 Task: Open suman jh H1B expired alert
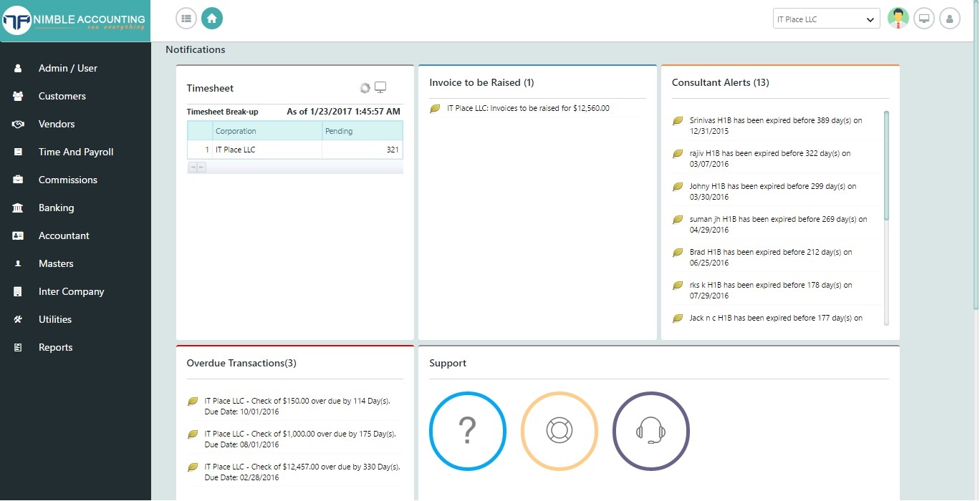(778, 225)
